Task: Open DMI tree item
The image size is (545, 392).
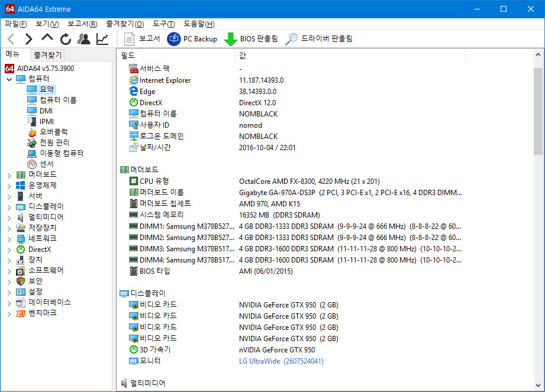Action: (40, 111)
